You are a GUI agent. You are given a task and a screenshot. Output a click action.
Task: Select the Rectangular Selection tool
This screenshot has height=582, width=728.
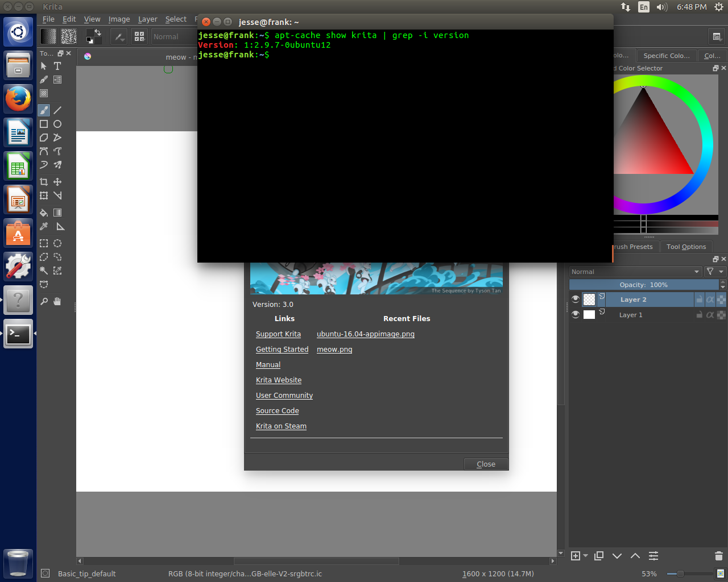click(x=44, y=243)
